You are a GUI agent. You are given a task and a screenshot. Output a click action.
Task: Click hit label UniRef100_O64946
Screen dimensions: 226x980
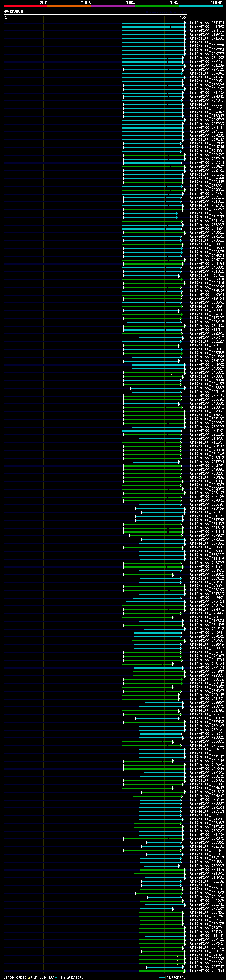[x=207, y=73]
